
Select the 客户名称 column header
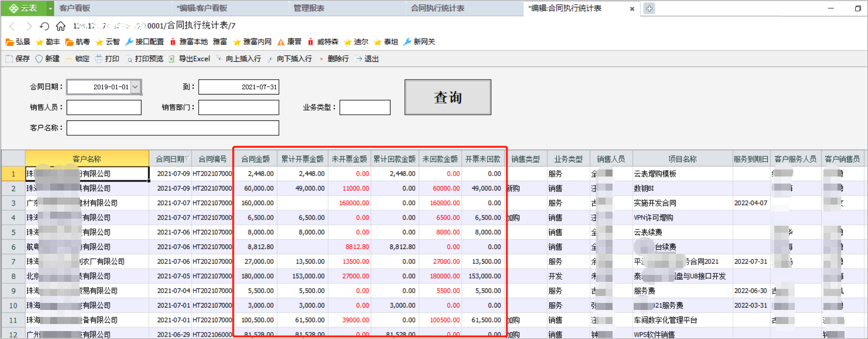87,159
